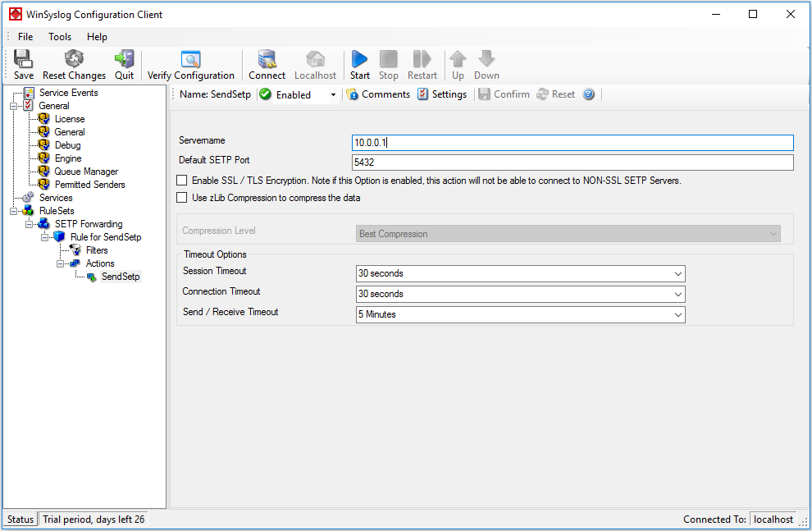Collapse the RuleSets tree node

(13, 211)
